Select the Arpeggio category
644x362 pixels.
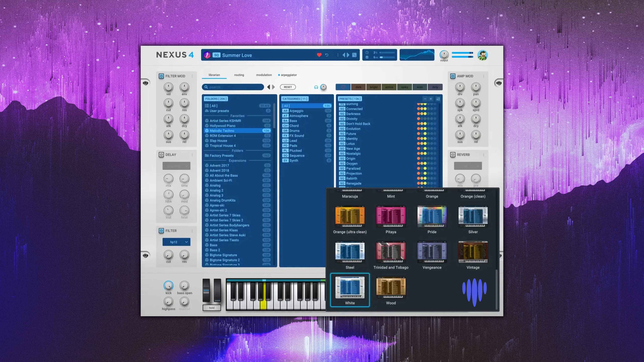click(x=306, y=111)
